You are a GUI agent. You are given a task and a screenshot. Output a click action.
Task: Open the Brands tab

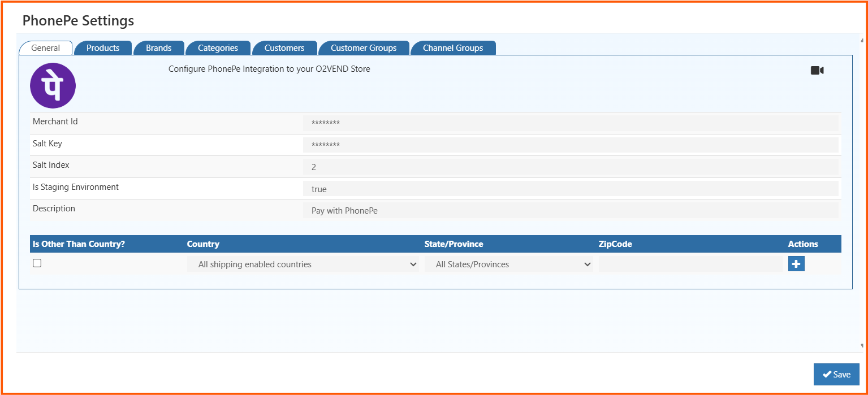pos(158,48)
